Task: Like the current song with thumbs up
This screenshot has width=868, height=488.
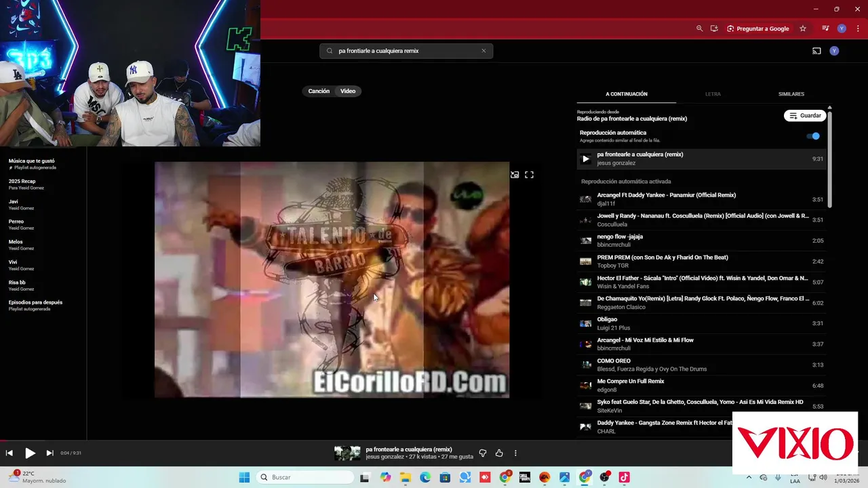Action: click(x=499, y=453)
